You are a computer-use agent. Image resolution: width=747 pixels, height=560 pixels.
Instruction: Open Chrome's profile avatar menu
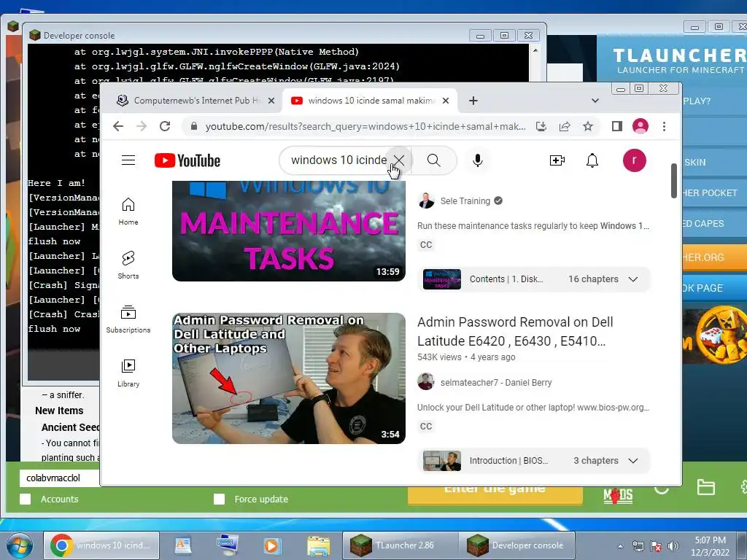pos(640,126)
